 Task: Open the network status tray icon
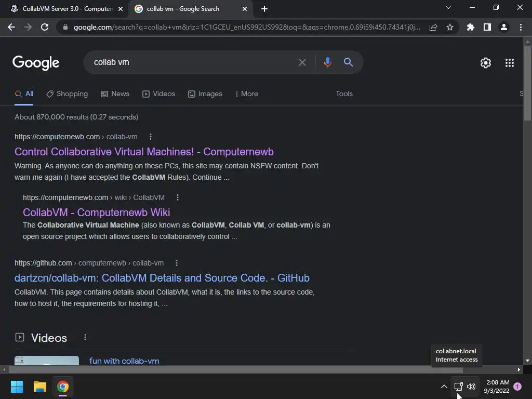click(458, 387)
